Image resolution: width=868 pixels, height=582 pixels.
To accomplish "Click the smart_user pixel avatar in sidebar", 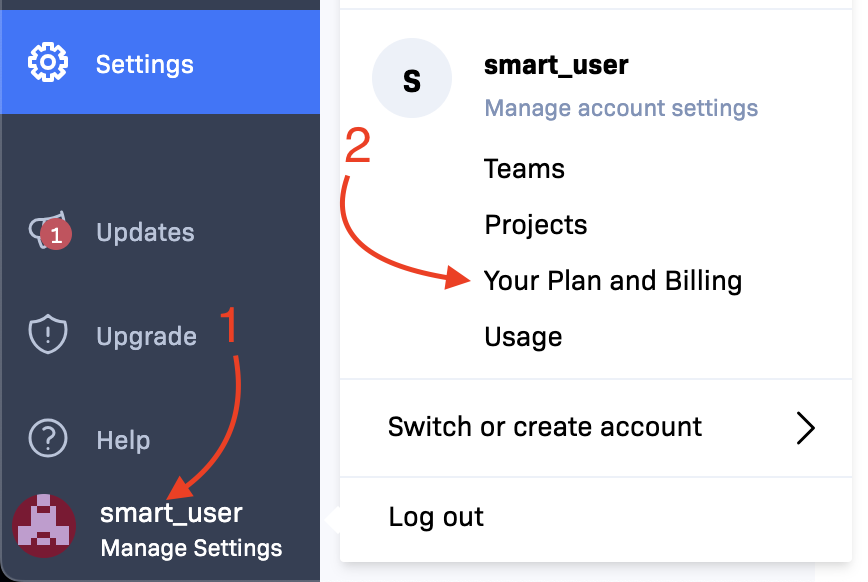I will tap(44, 526).
